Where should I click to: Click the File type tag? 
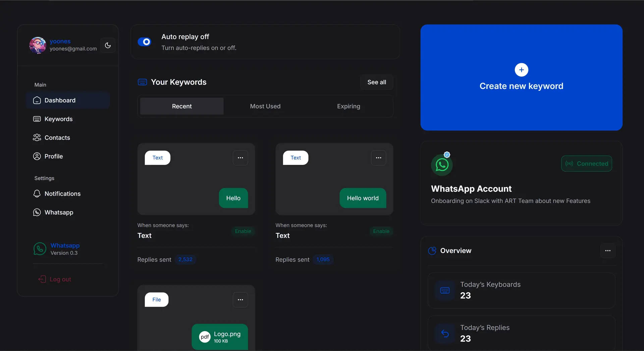coord(157,300)
